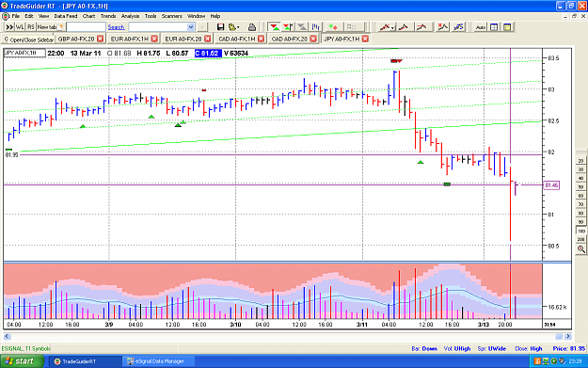Viewport: 588px width, 368px height.
Task: Click the RS toolbar button
Action: pos(31,27)
